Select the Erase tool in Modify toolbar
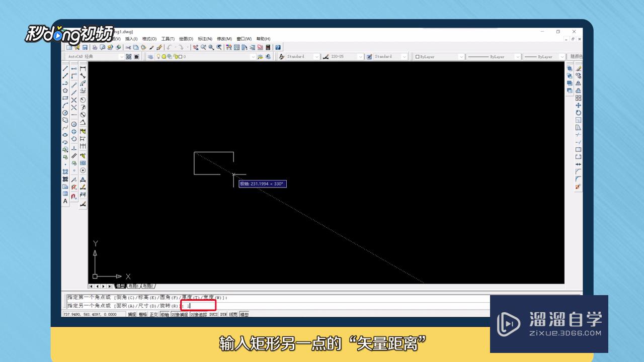644x362 pixels. click(579, 68)
